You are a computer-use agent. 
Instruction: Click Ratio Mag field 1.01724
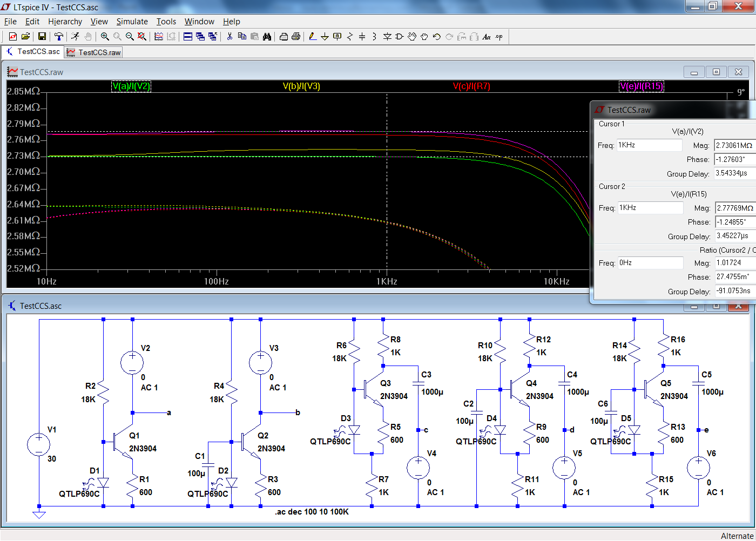[x=735, y=263]
